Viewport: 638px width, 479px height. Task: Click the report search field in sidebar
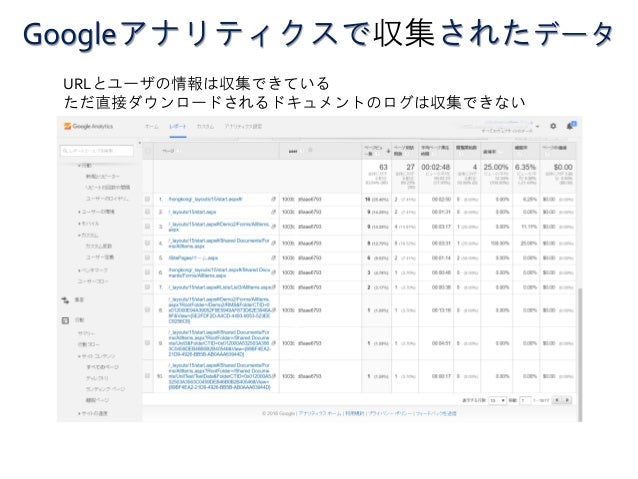click(96, 151)
